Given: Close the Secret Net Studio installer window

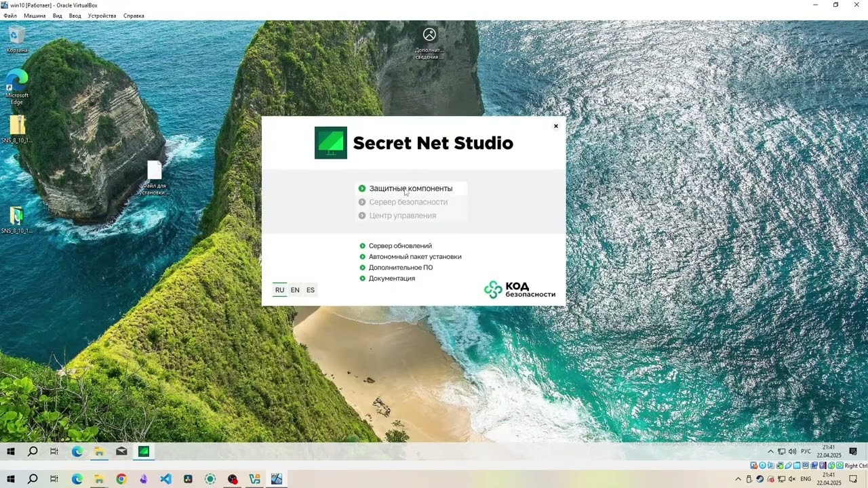Looking at the screenshot, I should 556,126.
